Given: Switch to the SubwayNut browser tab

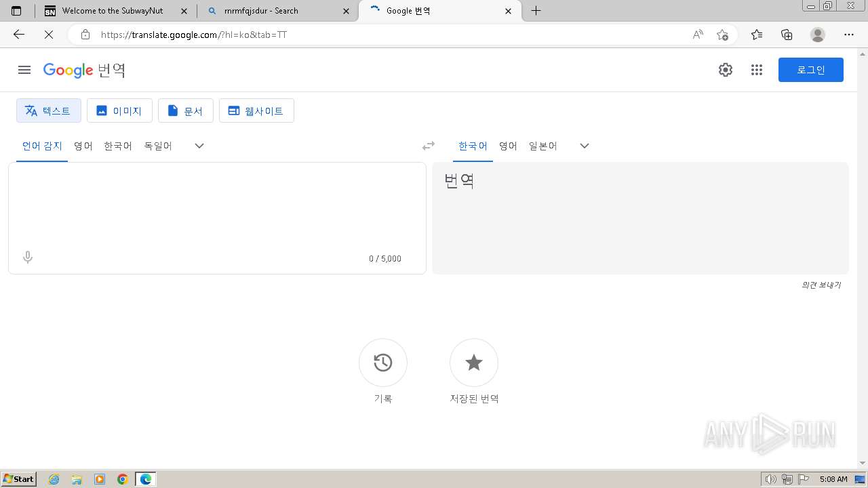Looking at the screenshot, I should pyautogui.click(x=113, y=11).
